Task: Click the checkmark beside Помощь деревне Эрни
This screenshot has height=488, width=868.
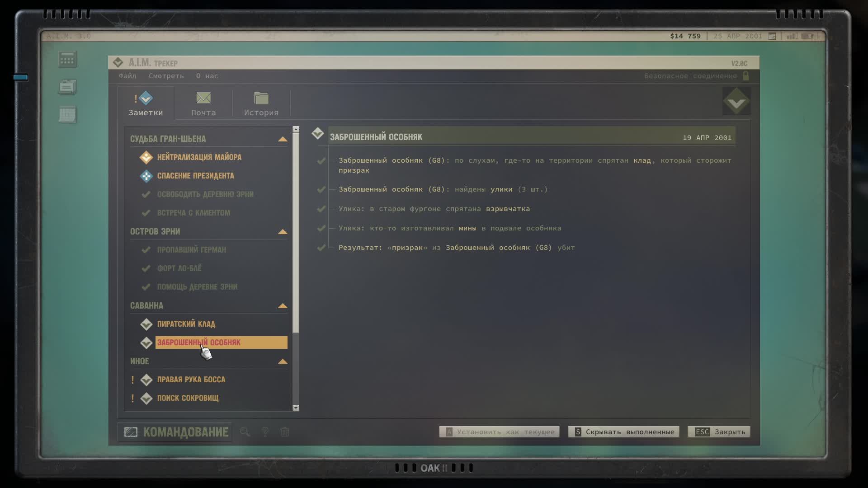Action: point(146,287)
